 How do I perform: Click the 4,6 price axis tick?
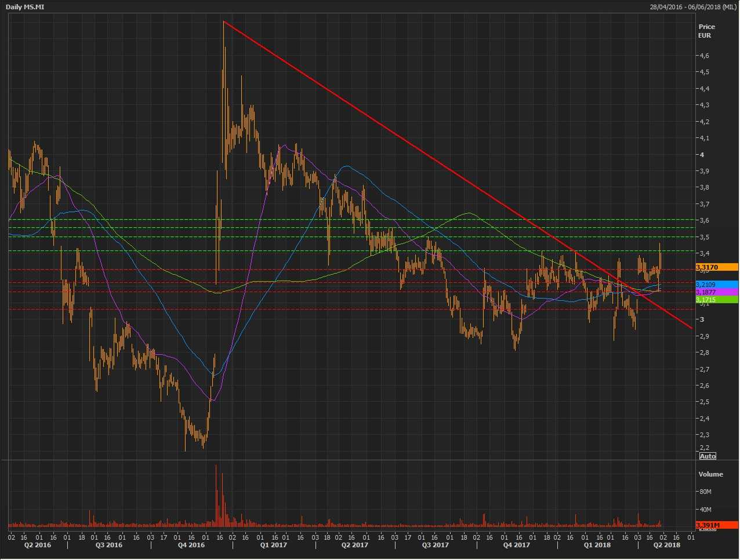pyautogui.click(x=704, y=56)
